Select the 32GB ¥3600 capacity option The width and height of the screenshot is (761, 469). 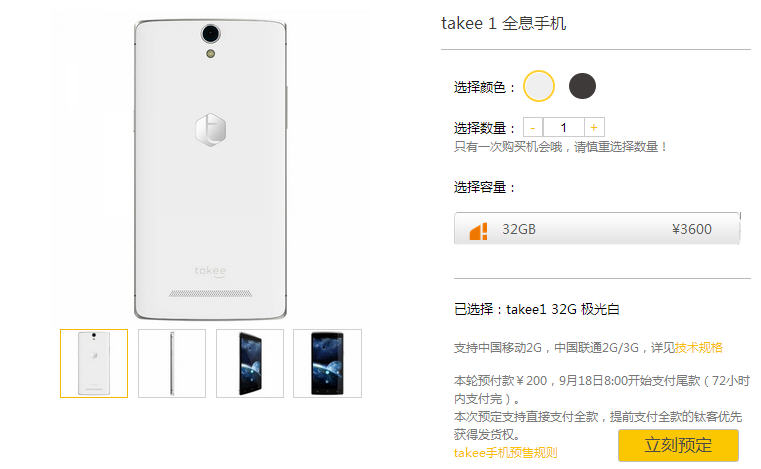coord(597,228)
